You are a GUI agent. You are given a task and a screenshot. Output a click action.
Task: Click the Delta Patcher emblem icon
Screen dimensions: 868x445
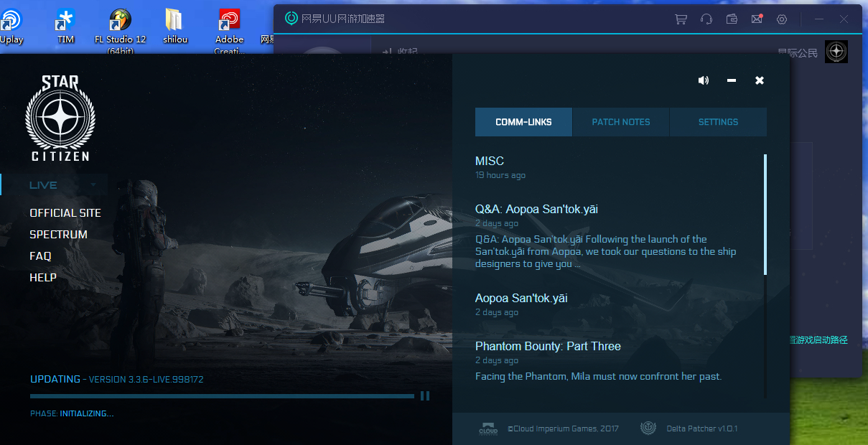tap(648, 428)
